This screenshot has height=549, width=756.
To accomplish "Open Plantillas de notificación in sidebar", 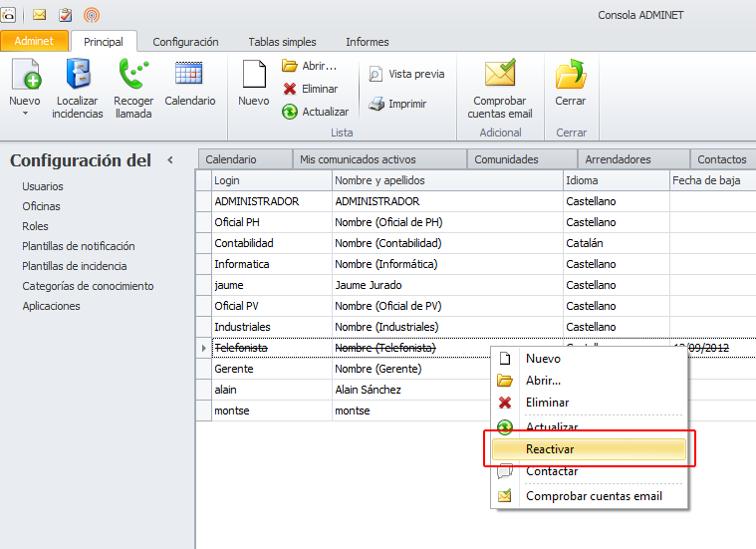I will coord(79,246).
